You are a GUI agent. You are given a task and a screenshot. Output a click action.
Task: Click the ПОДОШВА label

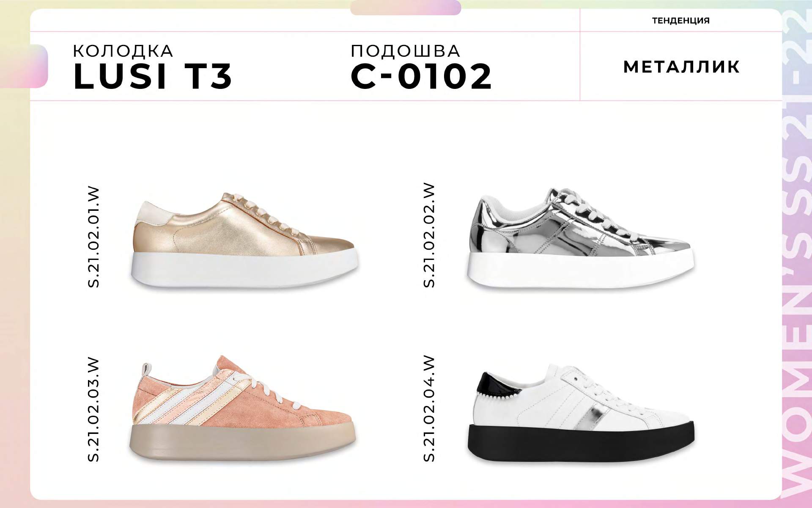click(x=406, y=51)
